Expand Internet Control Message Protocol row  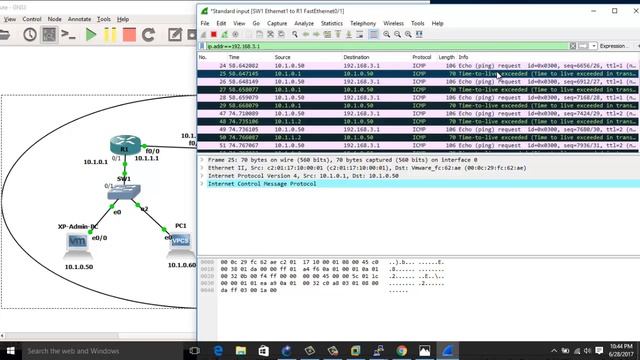202,184
